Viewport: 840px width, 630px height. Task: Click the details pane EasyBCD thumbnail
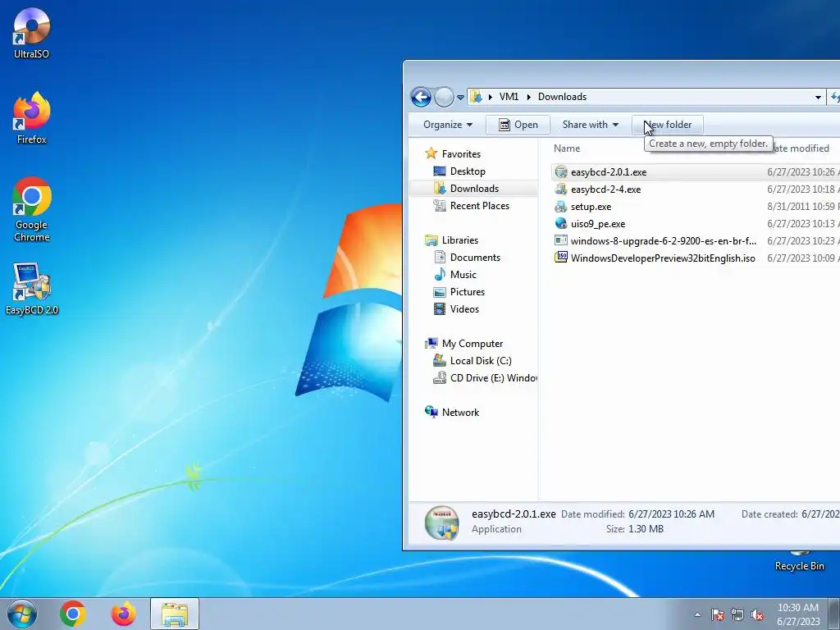pos(442,523)
